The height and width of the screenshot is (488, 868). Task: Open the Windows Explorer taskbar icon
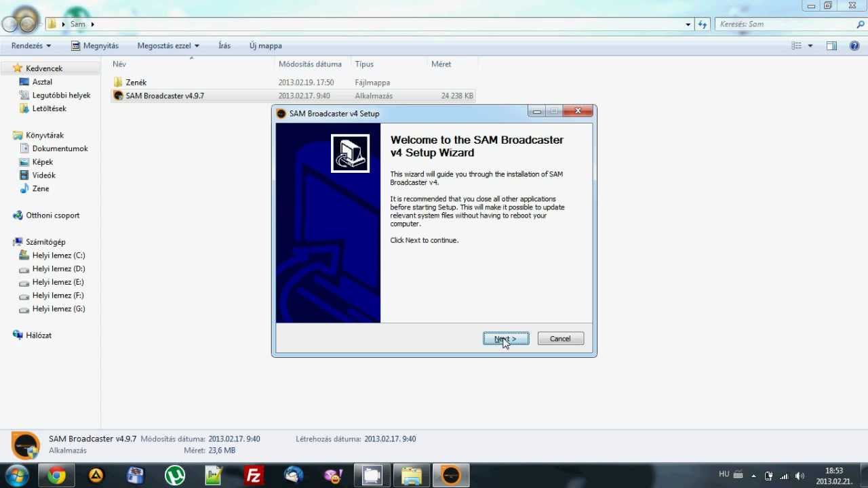[412, 476]
